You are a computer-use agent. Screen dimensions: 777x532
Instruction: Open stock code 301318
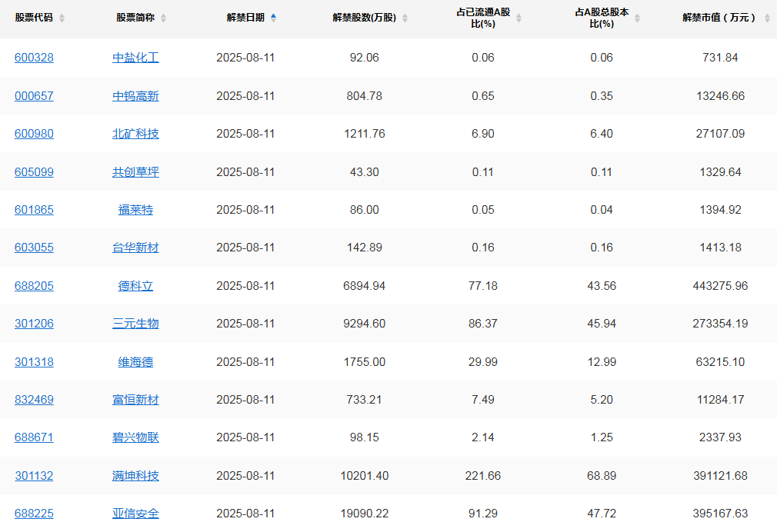pyautogui.click(x=34, y=362)
